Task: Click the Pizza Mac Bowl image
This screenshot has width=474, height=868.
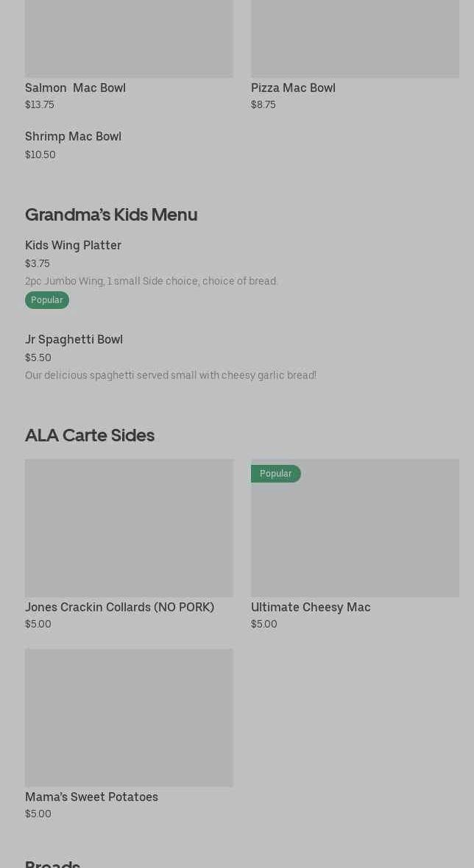Action: pyautogui.click(x=355, y=38)
